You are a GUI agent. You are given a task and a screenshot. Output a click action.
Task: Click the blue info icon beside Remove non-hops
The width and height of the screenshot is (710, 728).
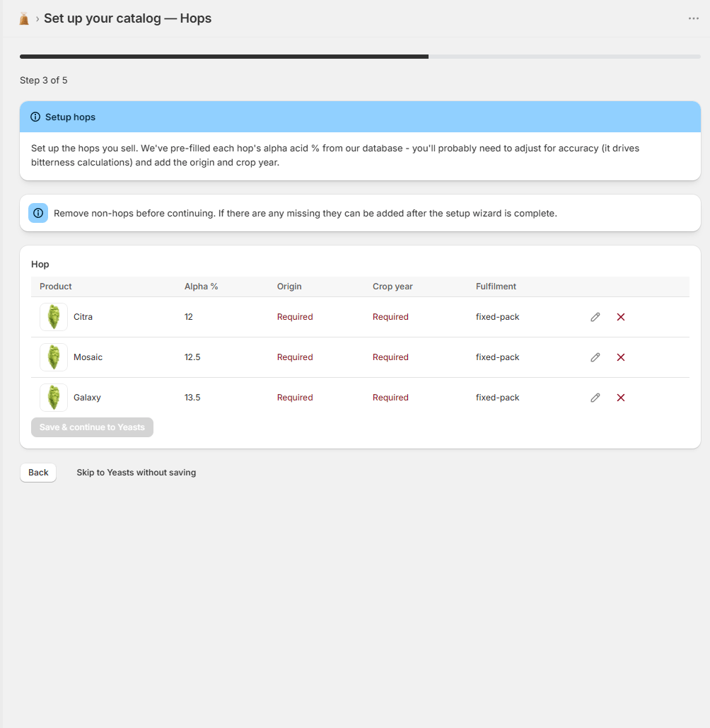point(38,213)
